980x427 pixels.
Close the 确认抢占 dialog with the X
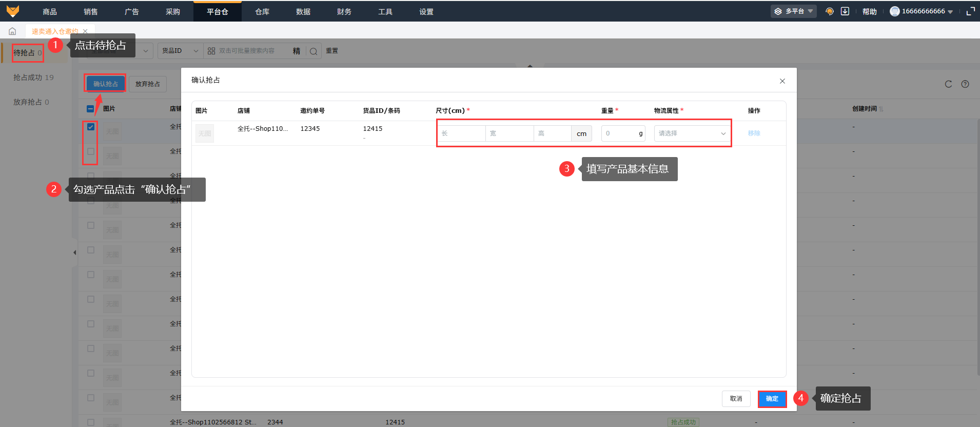782,81
